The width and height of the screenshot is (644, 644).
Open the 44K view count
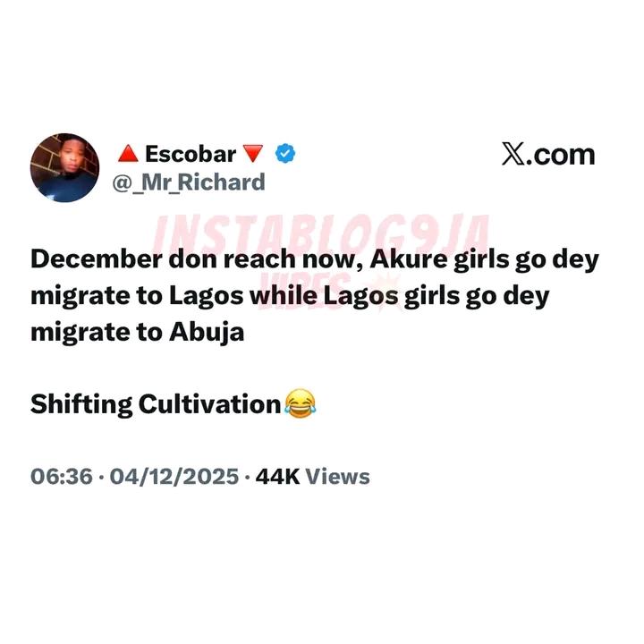277,477
